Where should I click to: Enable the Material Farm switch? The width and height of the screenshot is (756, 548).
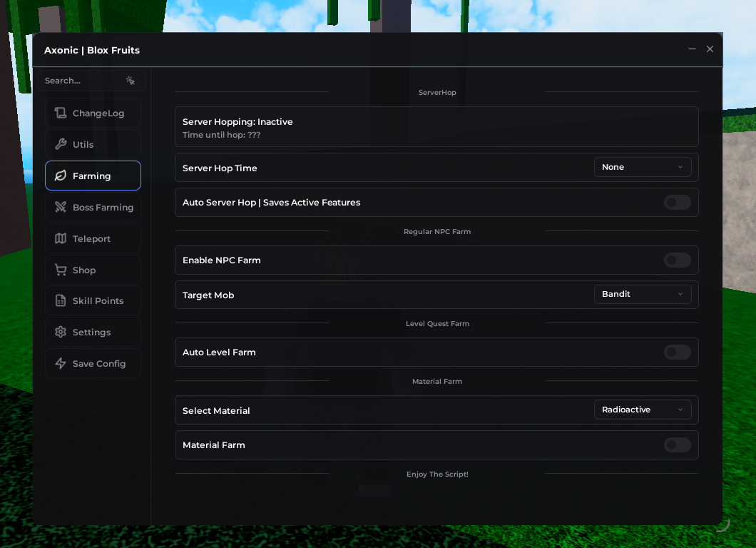click(678, 445)
